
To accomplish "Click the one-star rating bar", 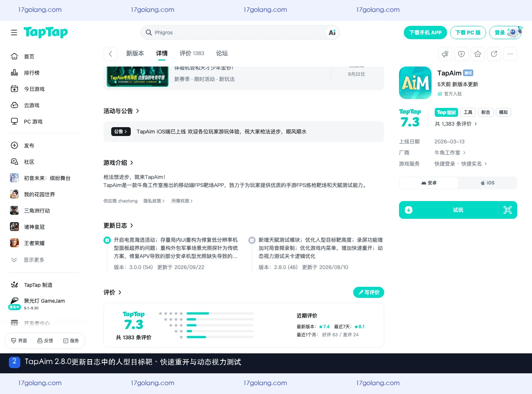I will pos(220,337).
